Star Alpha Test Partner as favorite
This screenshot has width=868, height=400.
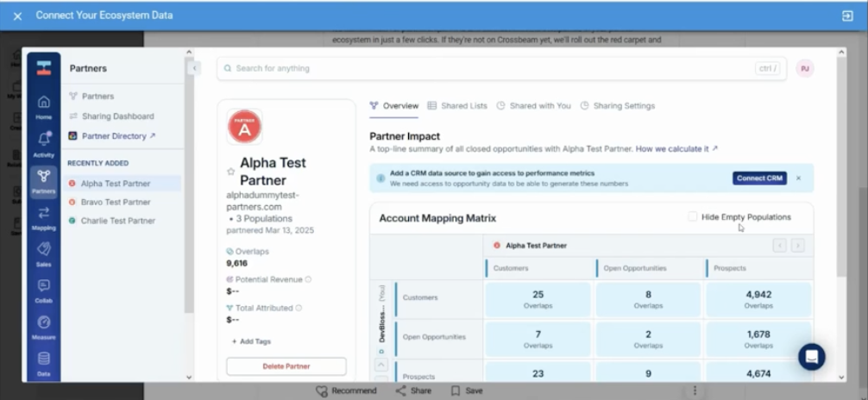tap(231, 172)
